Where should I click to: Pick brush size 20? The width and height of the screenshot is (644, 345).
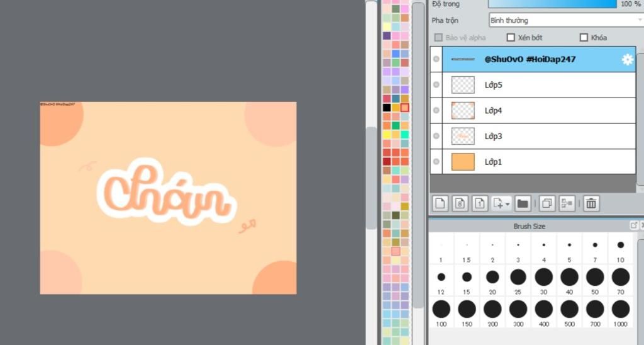tap(492, 281)
